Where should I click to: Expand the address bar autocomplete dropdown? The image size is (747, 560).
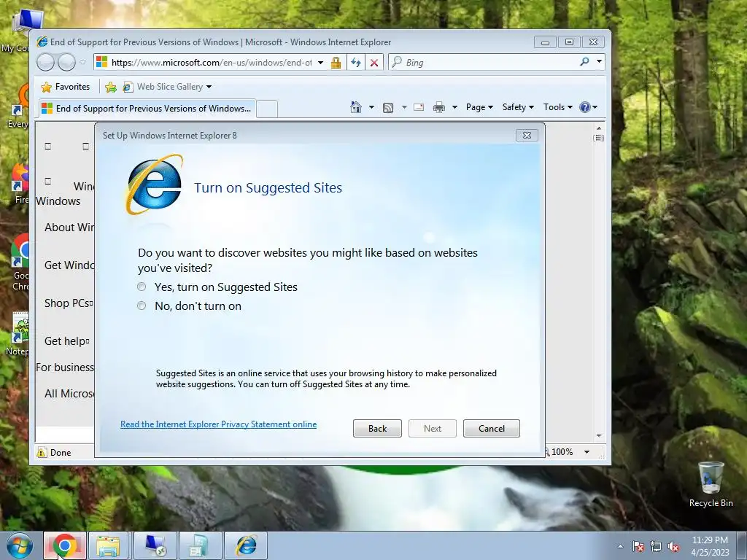[x=321, y=63]
